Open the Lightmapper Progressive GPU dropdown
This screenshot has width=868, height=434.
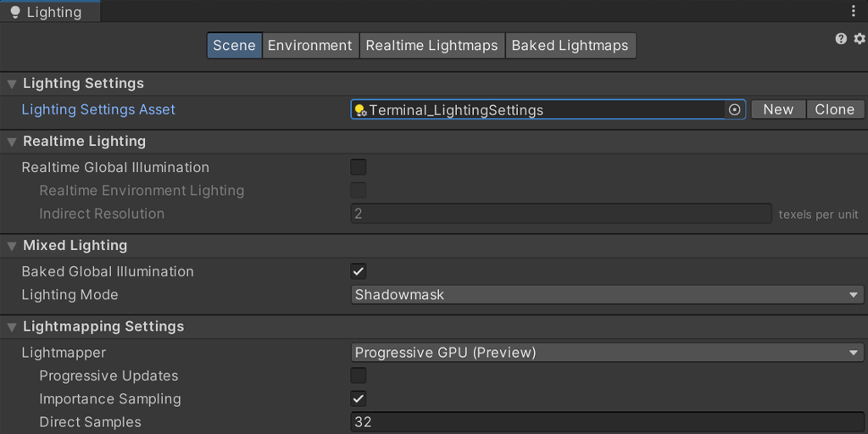(x=607, y=353)
